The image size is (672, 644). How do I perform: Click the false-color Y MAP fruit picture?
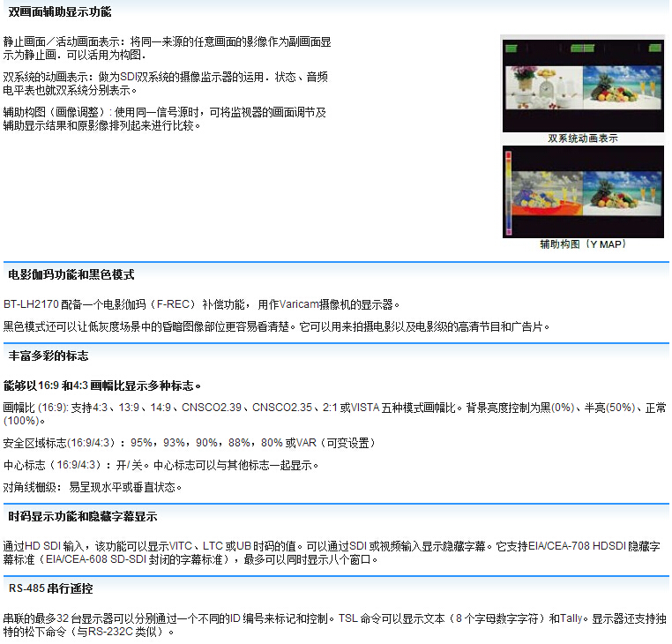pyautogui.click(x=546, y=192)
